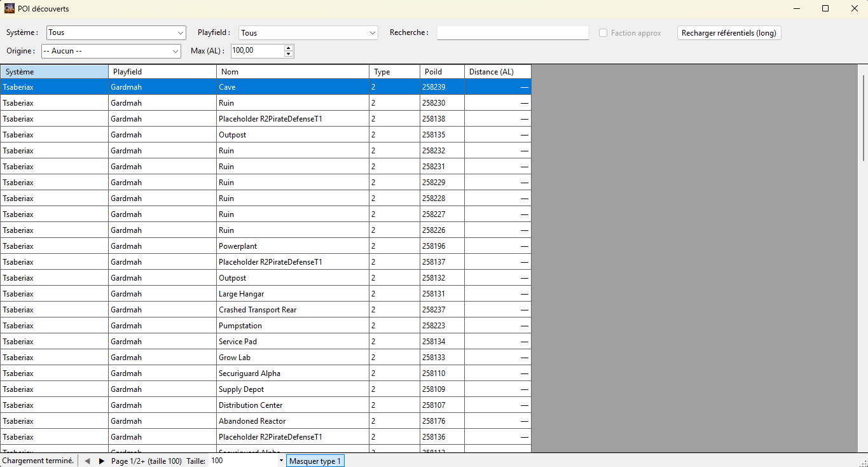The height and width of the screenshot is (467, 868).
Task: Click the Recharger référentiels (long) button
Action: tap(729, 33)
